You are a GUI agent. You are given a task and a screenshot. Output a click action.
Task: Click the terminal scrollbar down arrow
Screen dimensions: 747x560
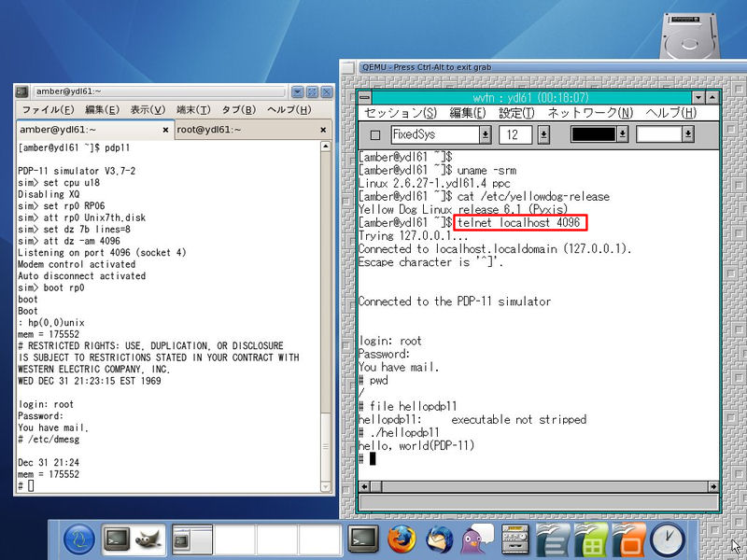coord(326,487)
